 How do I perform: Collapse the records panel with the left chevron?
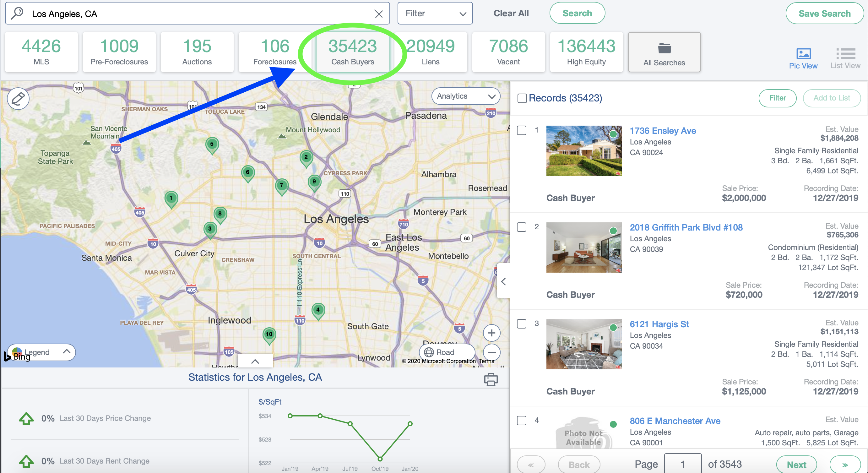click(503, 281)
